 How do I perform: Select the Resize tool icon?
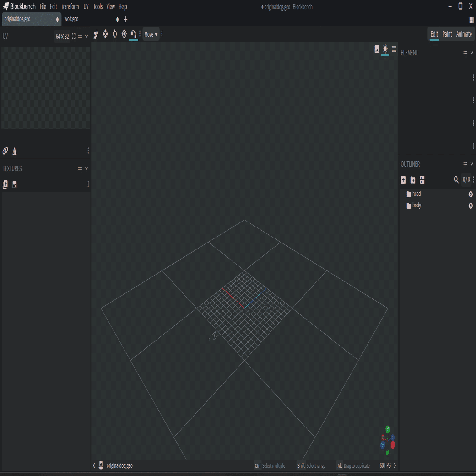coord(105,34)
